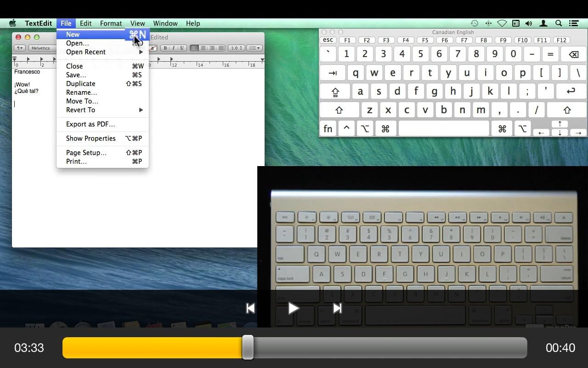This screenshot has width=588, height=368.
Task: Open the View menu in menu bar
Action: tap(137, 23)
